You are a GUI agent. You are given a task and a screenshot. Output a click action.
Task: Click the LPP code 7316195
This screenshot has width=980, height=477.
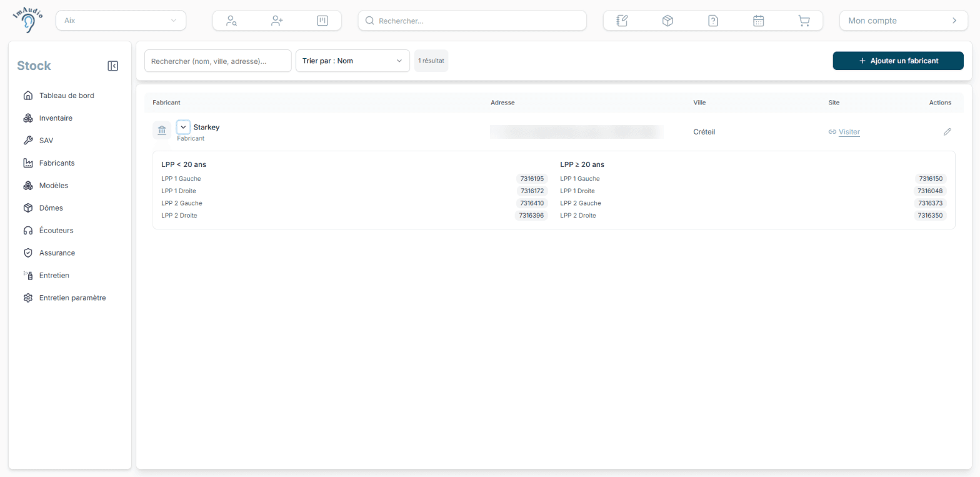[x=532, y=179]
